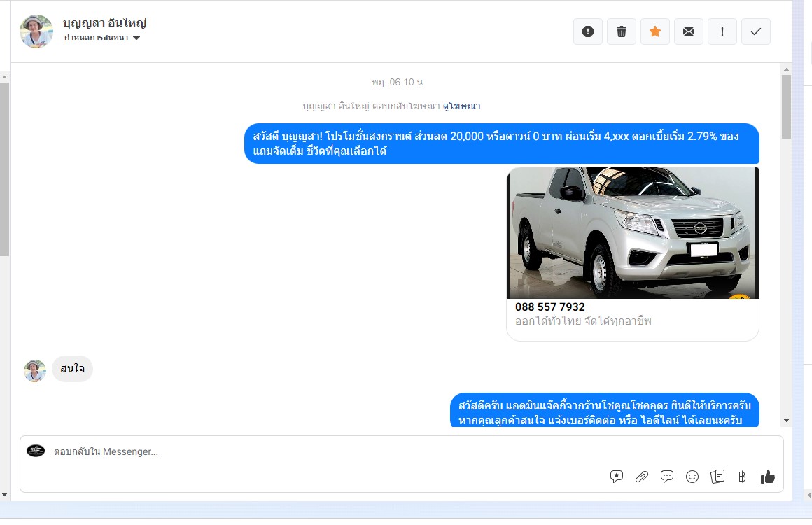Viewport: 812px width, 525px height.
Task: Click the Songkran promotion message bubble
Action: (x=502, y=143)
